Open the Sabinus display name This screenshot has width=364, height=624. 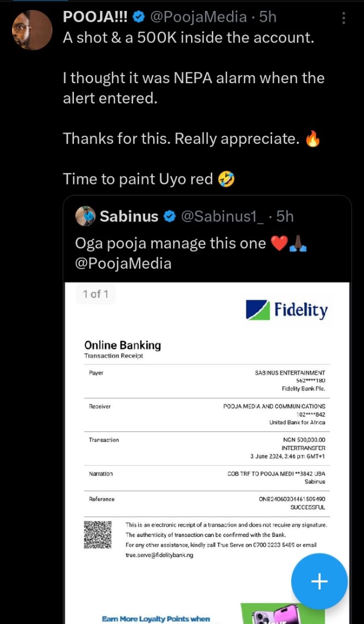pos(129,217)
